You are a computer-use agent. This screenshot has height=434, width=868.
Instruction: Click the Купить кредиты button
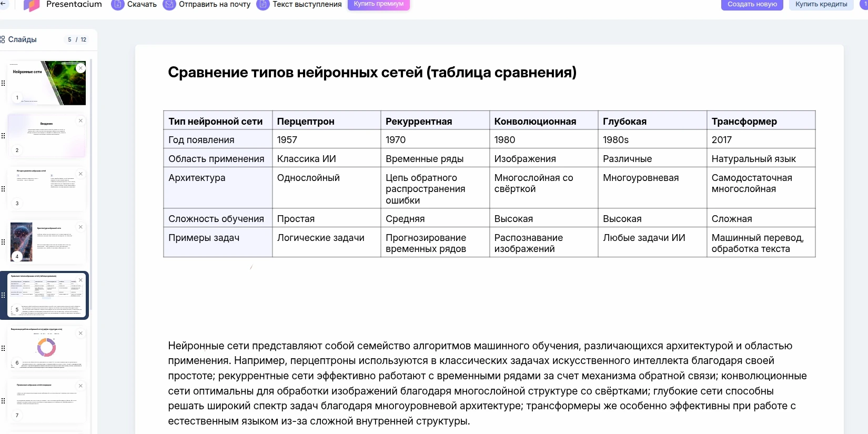coord(821,4)
